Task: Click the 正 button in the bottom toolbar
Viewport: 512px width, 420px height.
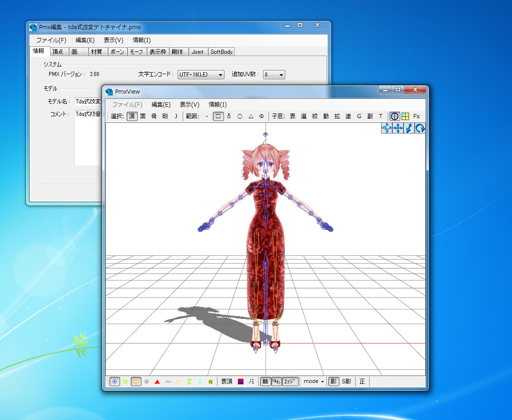Action: pos(362,381)
